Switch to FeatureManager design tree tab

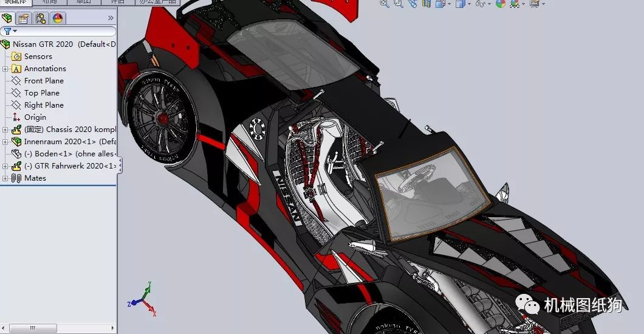coord(7,18)
